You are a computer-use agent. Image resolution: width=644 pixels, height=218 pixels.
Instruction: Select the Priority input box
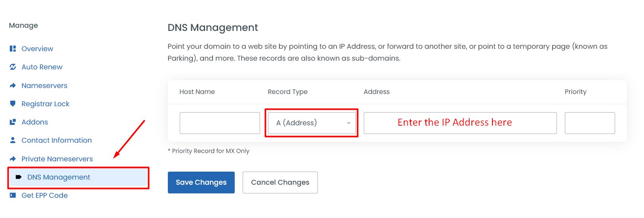(589, 123)
